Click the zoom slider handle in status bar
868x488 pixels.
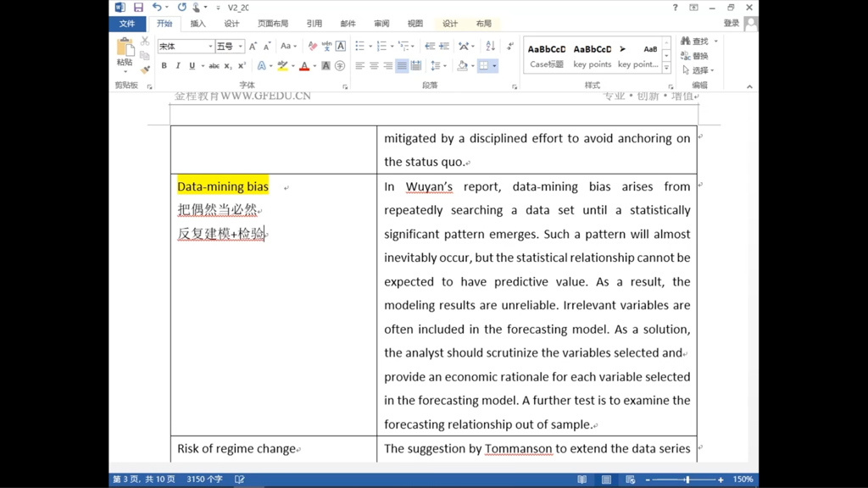687,480
